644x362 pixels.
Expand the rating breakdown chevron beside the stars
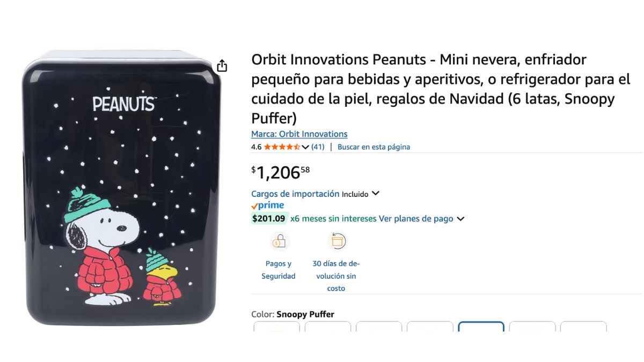tap(305, 147)
